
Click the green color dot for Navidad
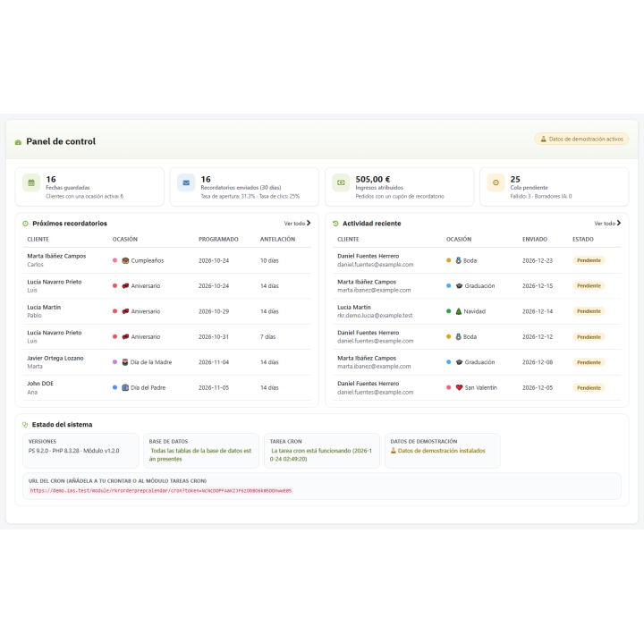(448, 311)
